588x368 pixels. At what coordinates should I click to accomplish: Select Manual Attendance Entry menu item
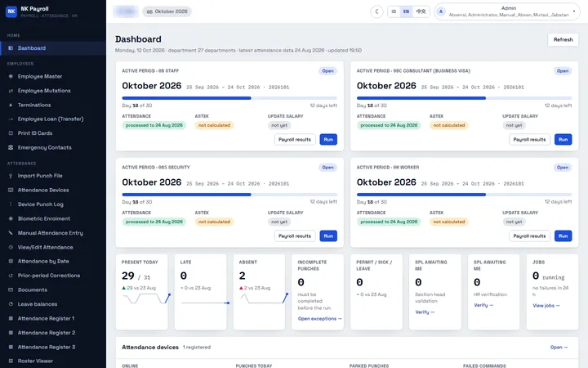(x=53, y=233)
